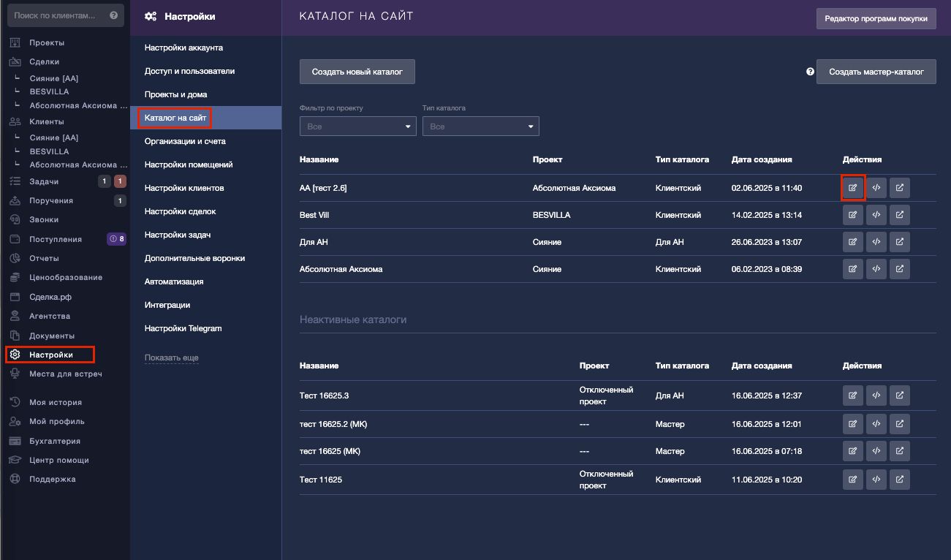
Task: Open Настройки аккаунта settings section
Action: pyautogui.click(x=183, y=48)
